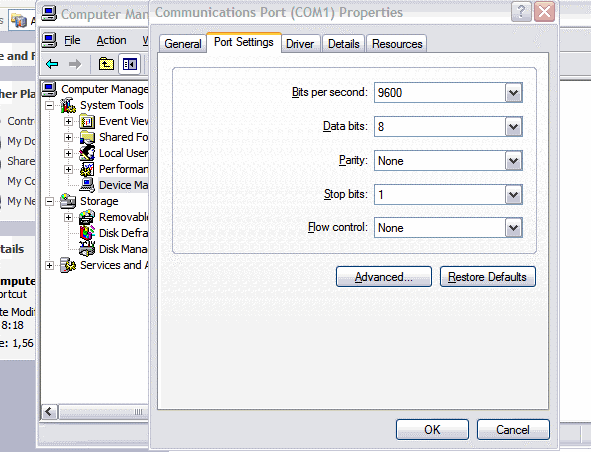Select the Event Viewer tree icon
This screenshot has width=591, height=452.
tap(87, 121)
